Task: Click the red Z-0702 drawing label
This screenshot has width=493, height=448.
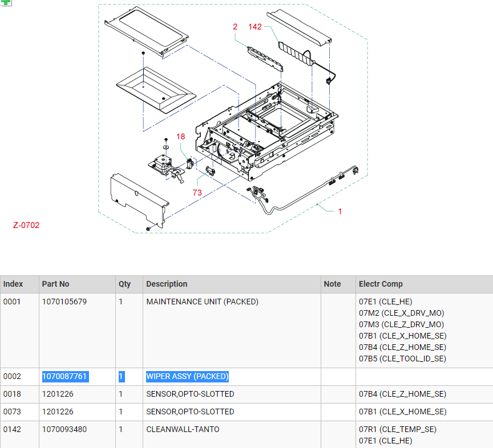Action: [26, 225]
